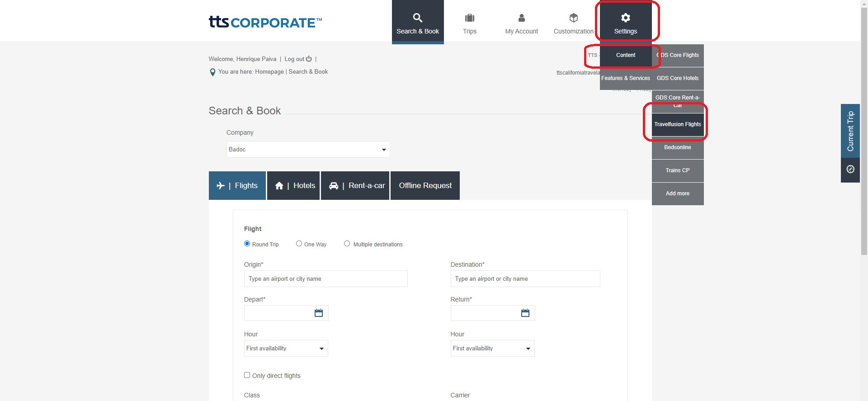This screenshot has height=401, width=868.
Task: Select Travelfusion Flights in the Content menu
Action: coord(677,124)
